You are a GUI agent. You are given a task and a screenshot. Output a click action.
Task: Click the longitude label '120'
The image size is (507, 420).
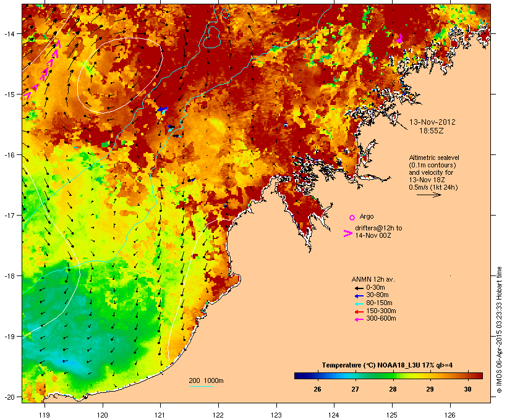click(103, 415)
